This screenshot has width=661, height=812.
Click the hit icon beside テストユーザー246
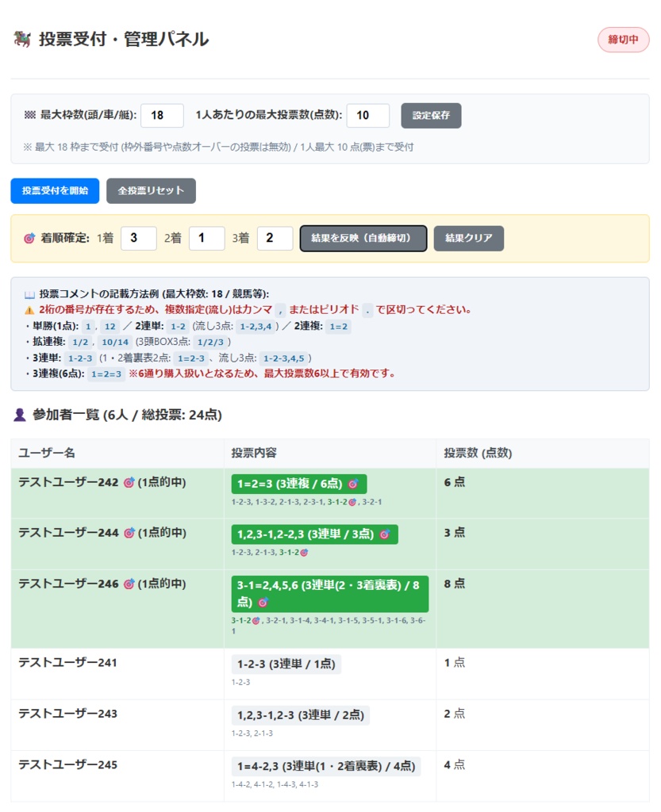(129, 584)
